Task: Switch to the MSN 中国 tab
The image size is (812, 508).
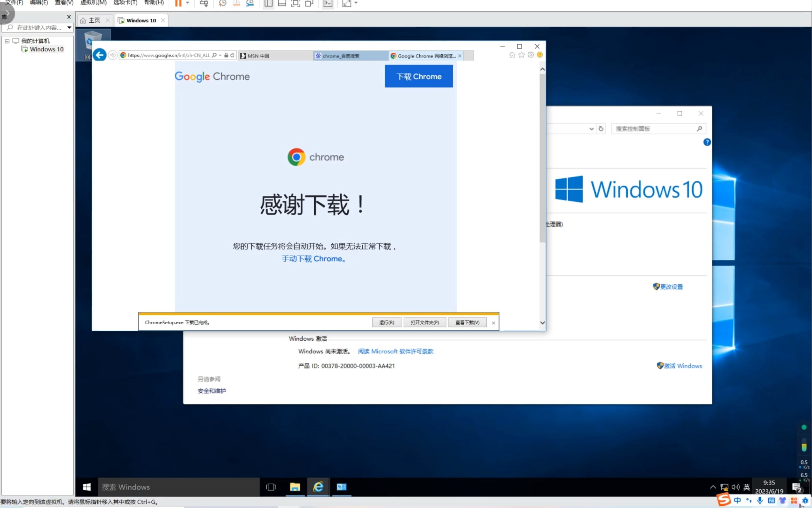Action: click(275, 56)
